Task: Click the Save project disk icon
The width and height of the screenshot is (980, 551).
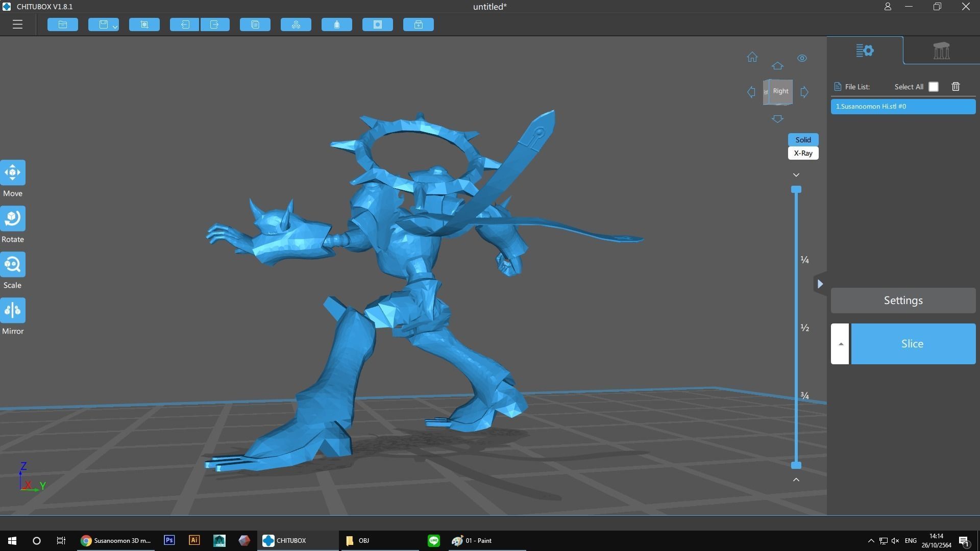Action: pos(103,24)
